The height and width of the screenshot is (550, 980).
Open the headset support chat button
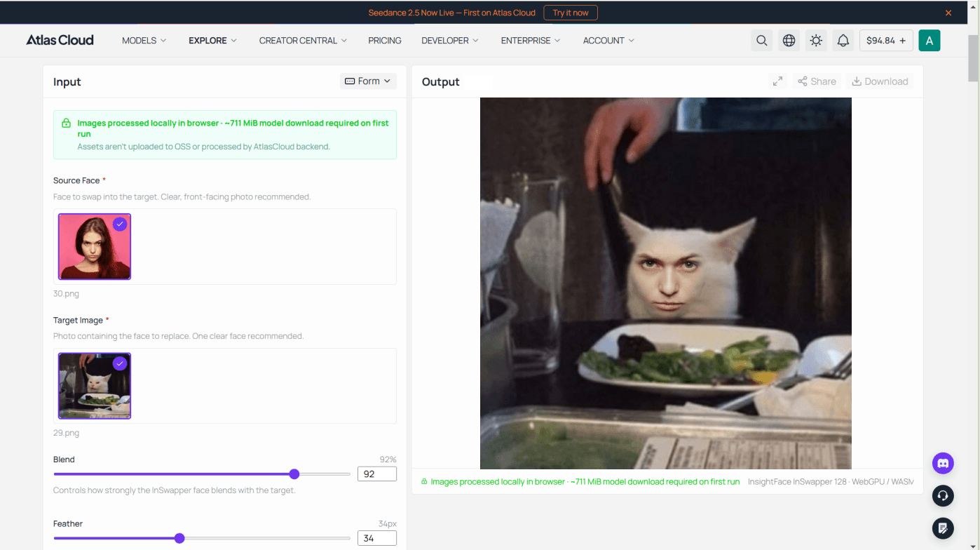(x=943, y=495)
